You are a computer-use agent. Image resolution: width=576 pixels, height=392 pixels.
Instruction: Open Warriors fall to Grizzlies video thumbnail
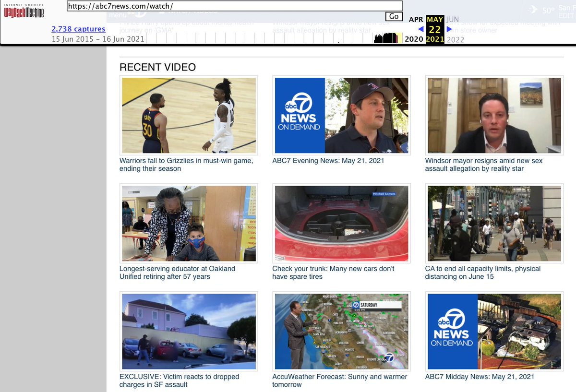point(189,115)
